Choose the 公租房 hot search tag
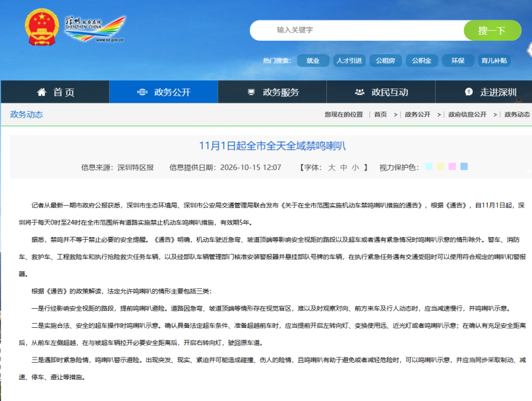This screenshot has width=532, height=401. 385,61
